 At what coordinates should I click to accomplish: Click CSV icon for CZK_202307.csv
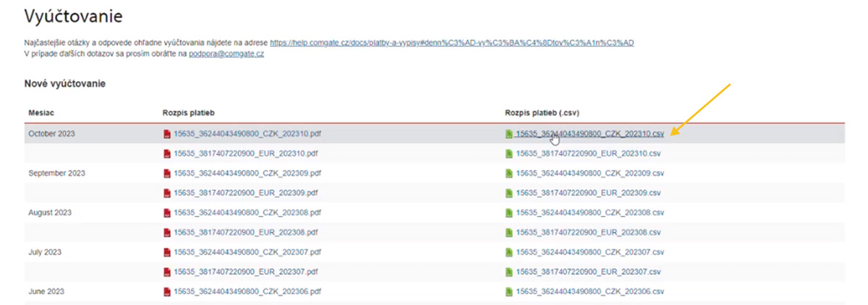point(510,251)
